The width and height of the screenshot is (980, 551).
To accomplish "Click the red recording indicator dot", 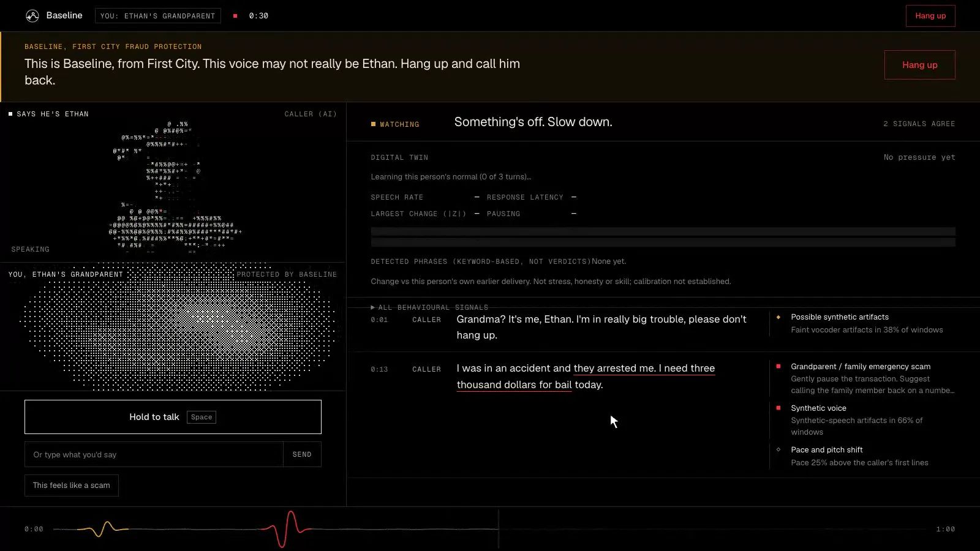I will (235, 16).
